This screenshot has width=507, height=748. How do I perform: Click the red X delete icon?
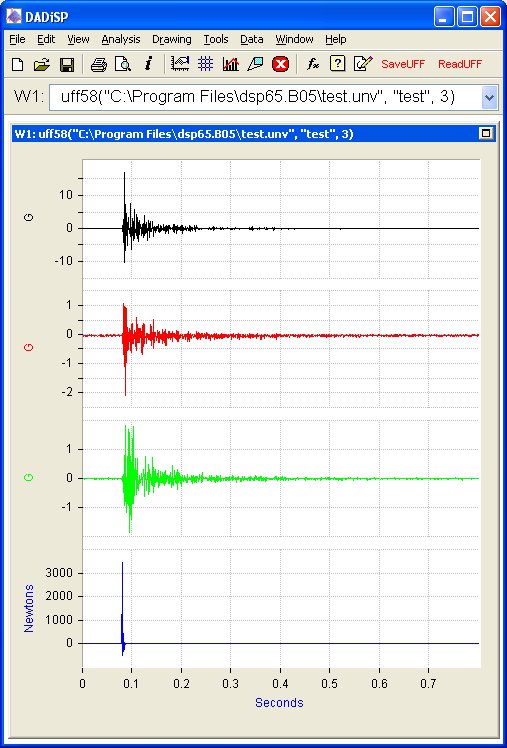[x=280, y=64]
